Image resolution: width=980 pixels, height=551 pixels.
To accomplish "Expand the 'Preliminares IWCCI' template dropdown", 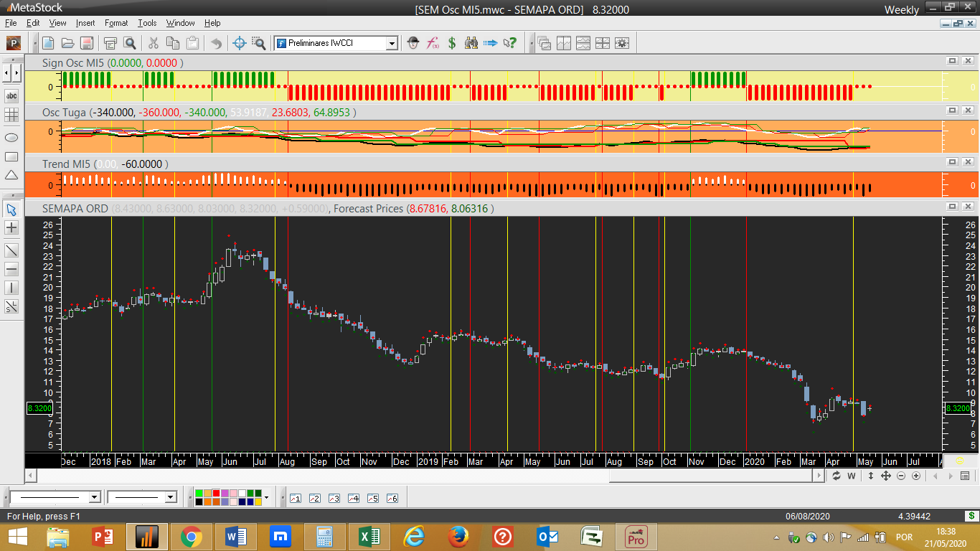I will tap(392, 44).
